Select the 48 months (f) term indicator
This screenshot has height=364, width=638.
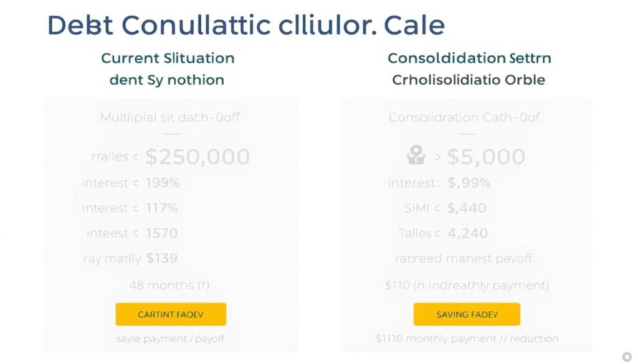click(171, 285)
